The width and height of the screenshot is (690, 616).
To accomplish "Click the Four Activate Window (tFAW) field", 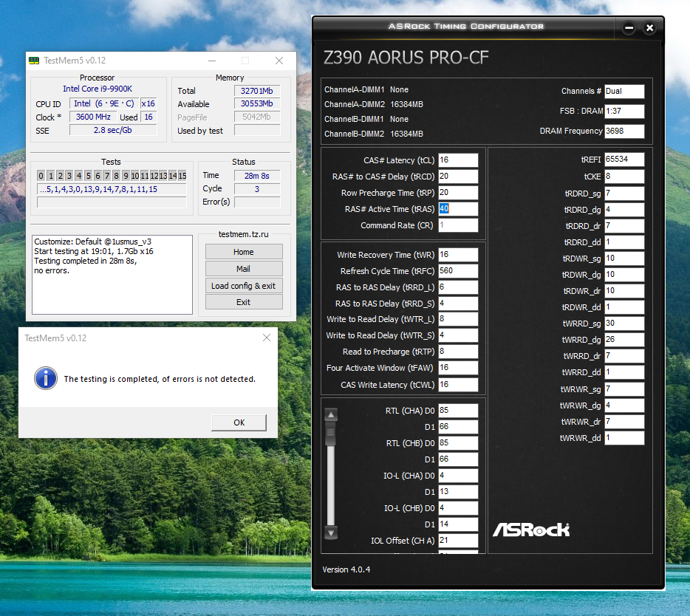I will [458, 367].
